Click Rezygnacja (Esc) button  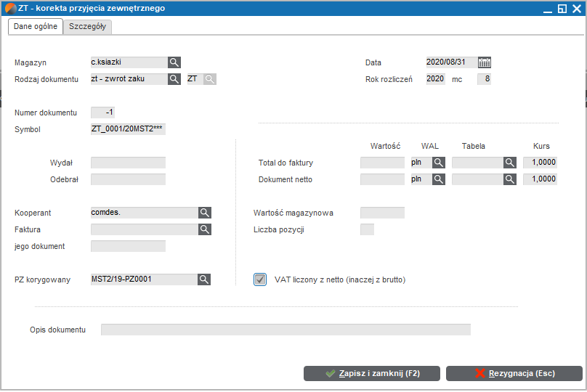tap(514, 373)
